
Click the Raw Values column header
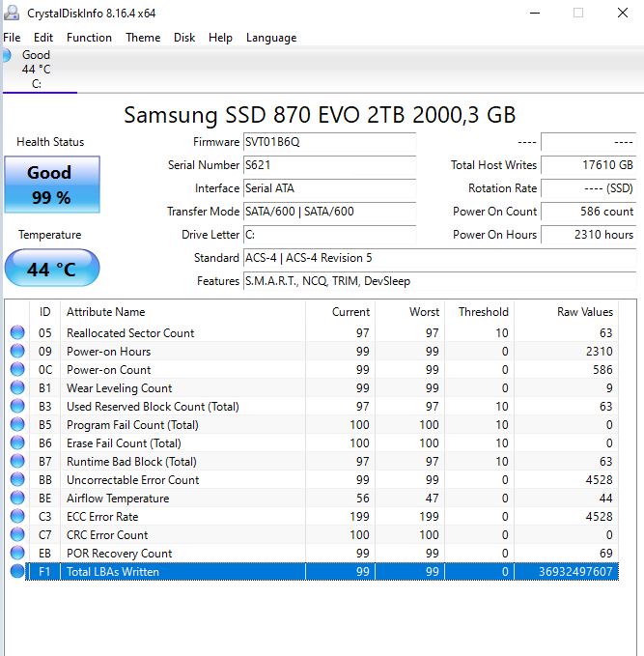(566, 312)
